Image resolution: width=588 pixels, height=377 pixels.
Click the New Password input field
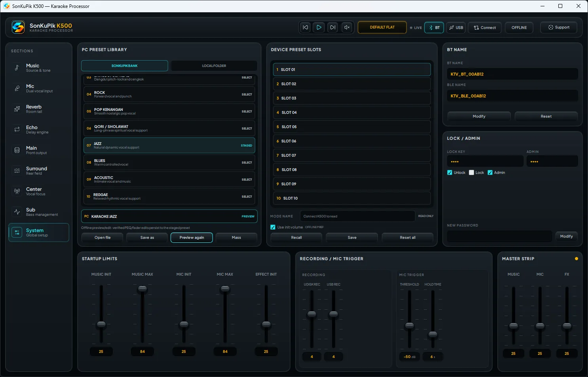(x=499, y=236)
